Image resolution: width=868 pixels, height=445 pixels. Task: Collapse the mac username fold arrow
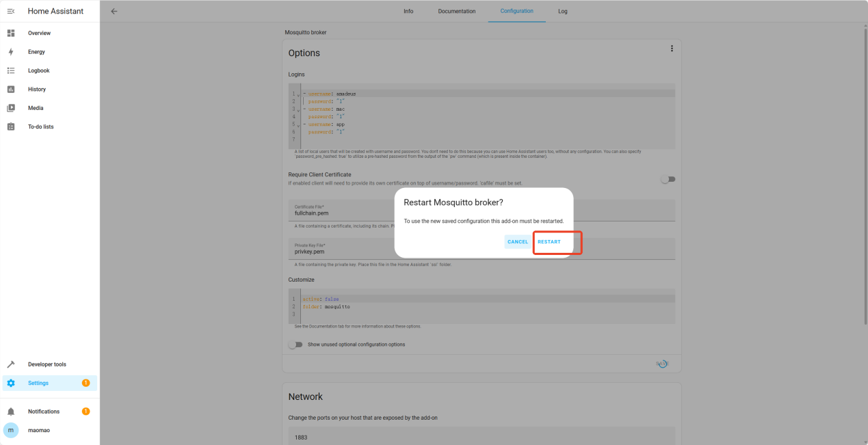pos(298,109)
